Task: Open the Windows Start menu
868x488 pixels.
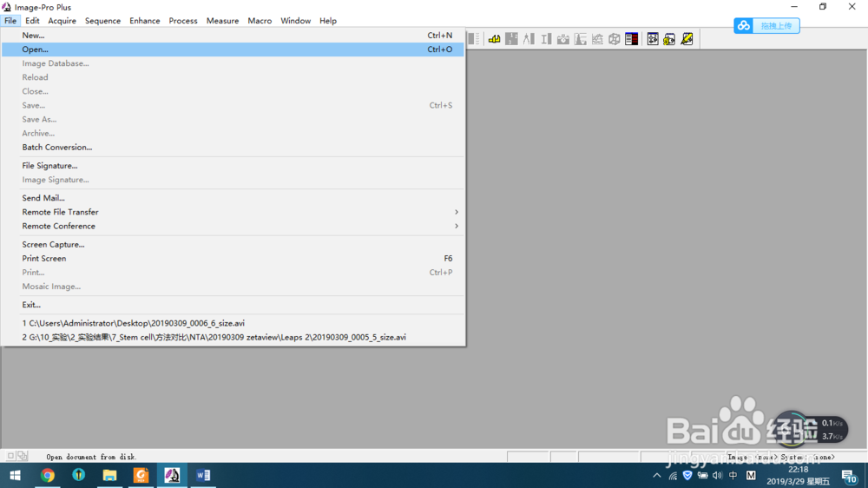Action: pyautogui.click(x=15, y=475)
